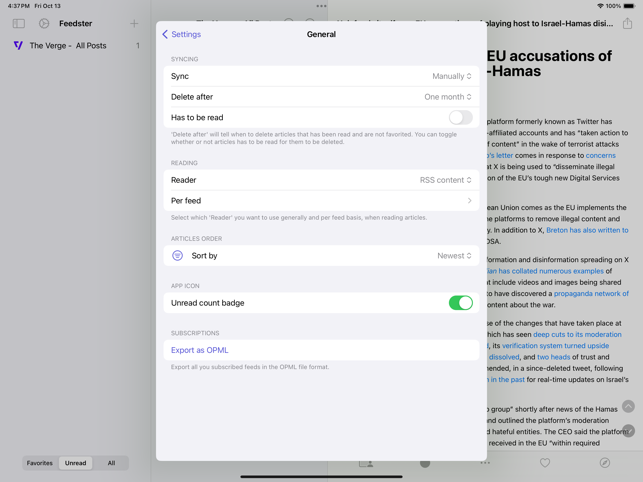Tap the scroll-up arrow circle
Viewport: 643px width, 482px height.
coord(628,406)
